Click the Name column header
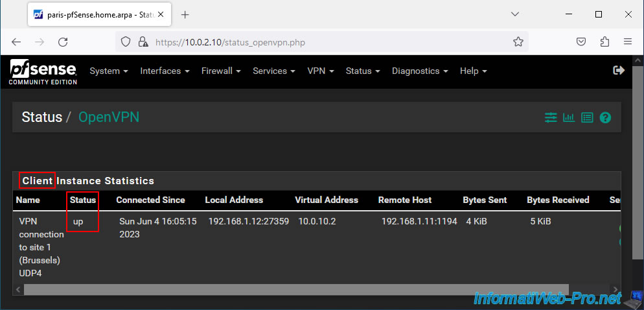 point(28,200)
